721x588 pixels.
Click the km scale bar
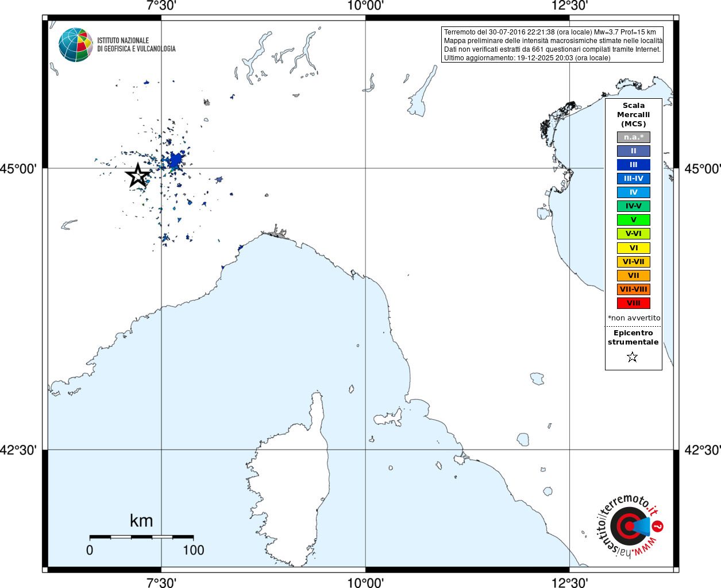click(141, 537)
